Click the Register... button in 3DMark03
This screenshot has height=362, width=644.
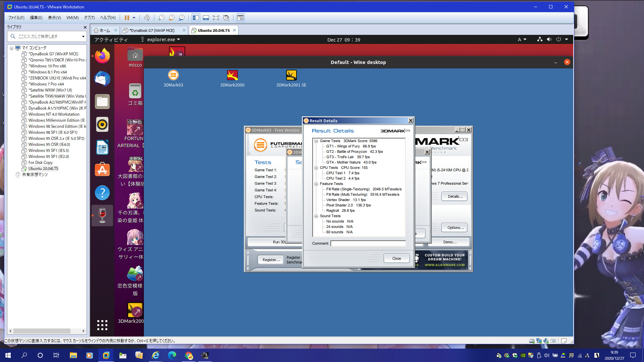(271, 260)
